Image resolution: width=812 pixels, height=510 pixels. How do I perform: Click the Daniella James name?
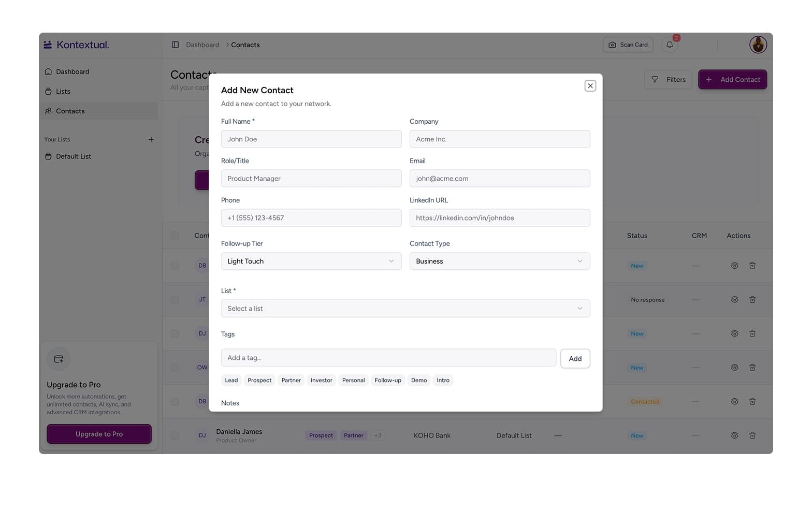click(239, 431)
